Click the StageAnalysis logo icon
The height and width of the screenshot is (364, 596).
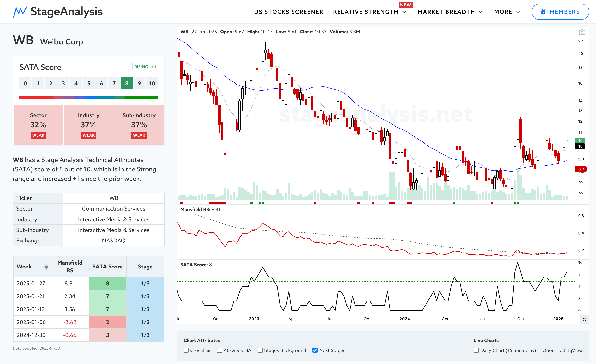coord(20,12)
